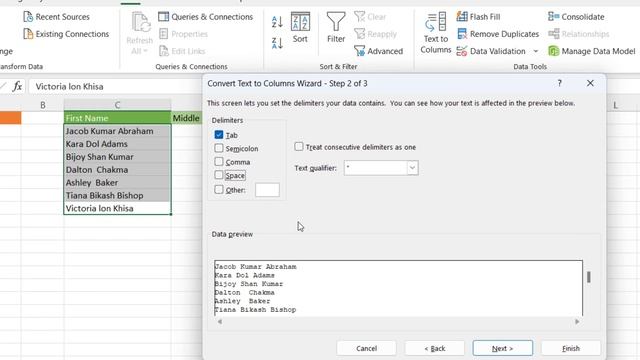Viewport: 640px width, 360px height.
Task: Click the Other delimiter text box
Action: click(x=267, y=190)
